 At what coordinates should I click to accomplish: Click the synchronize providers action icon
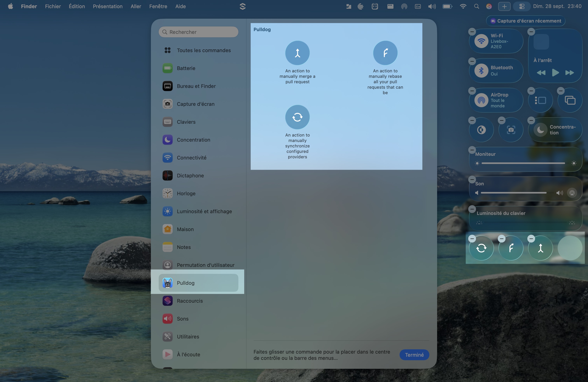[297, 117]
